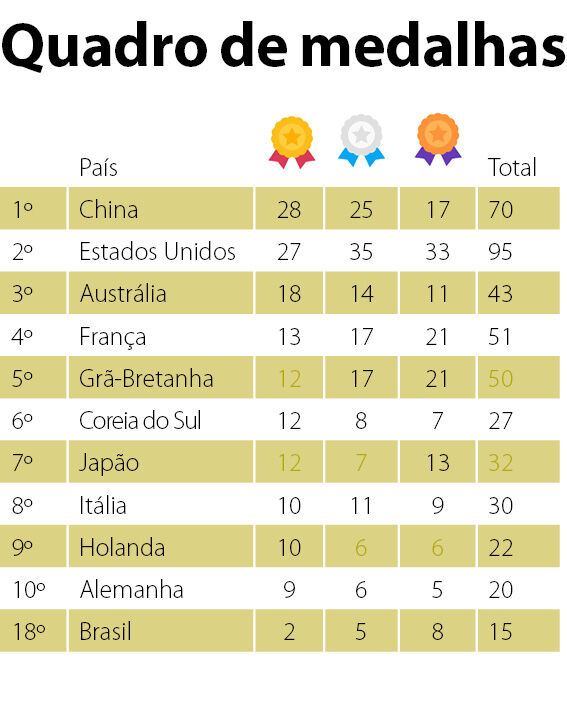The image size is (567, 702).
Task: Select Austrália in the country list
Action: 123,294
